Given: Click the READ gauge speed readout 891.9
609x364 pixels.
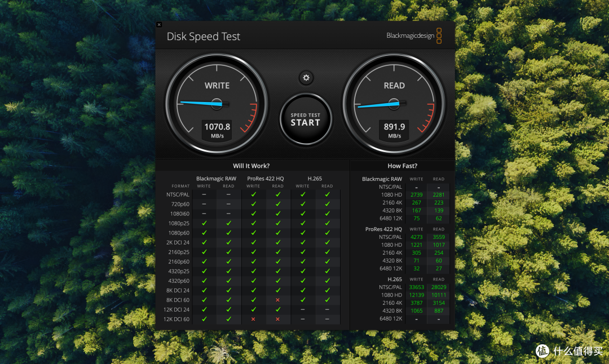Looking at the screenshot, I should pyautogui.click(x=394, y=127).
